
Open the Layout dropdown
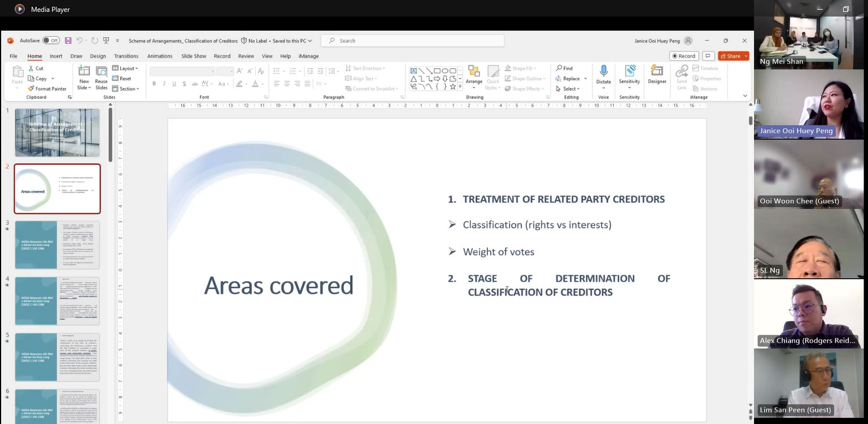[125, 68]
